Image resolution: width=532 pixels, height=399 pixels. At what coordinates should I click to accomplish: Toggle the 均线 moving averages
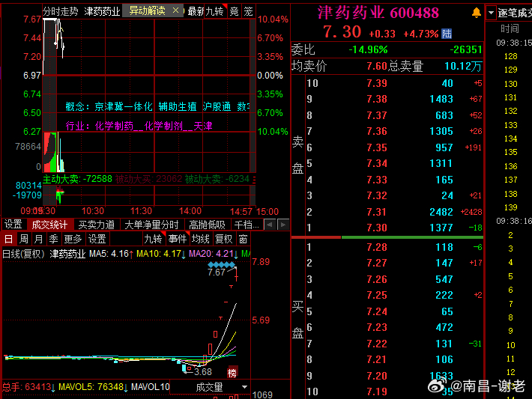coord(201,240)
